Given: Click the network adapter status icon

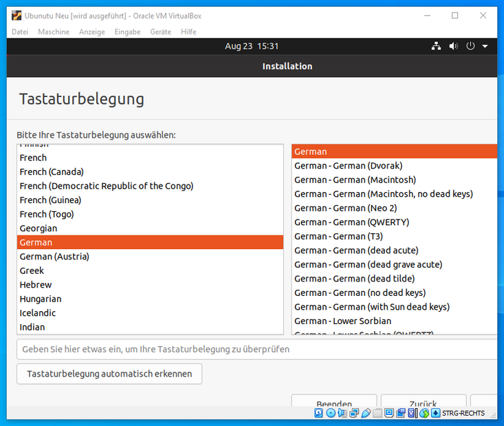Looking at the screenshot, I should pyautogui.click(x=354, y=413).
